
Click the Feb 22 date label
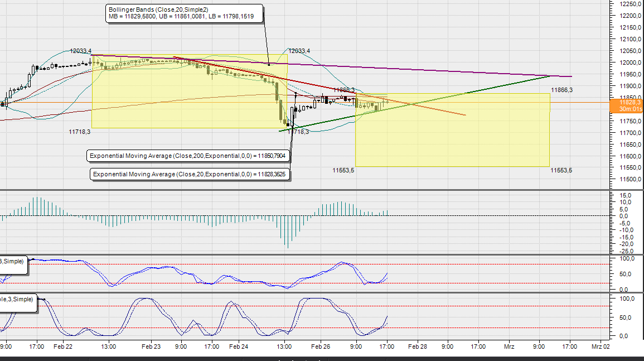(x=63, y=346)
